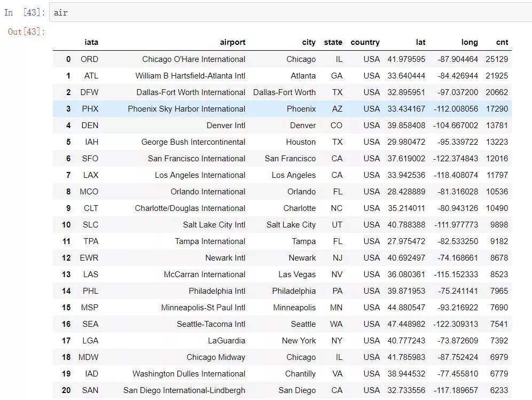Click the 'LaGuardia' airport cell
This screenshot has width=532, height=400.
pos(226,341)
